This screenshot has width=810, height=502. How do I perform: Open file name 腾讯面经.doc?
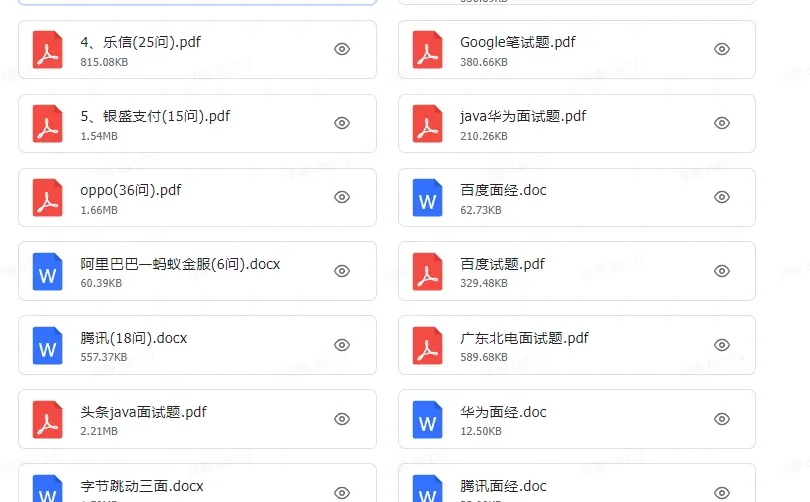[503, 486]
